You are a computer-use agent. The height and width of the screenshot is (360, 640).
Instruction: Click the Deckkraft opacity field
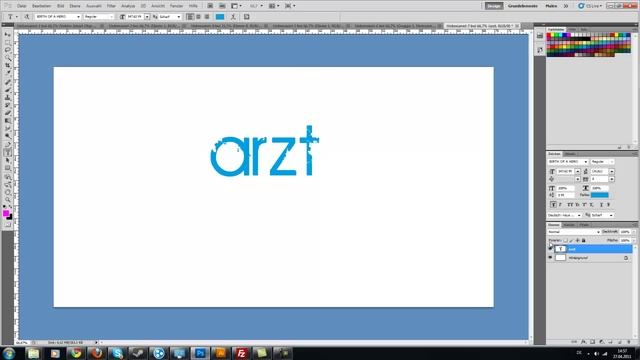pyautogui.click(x=625, y=232)
